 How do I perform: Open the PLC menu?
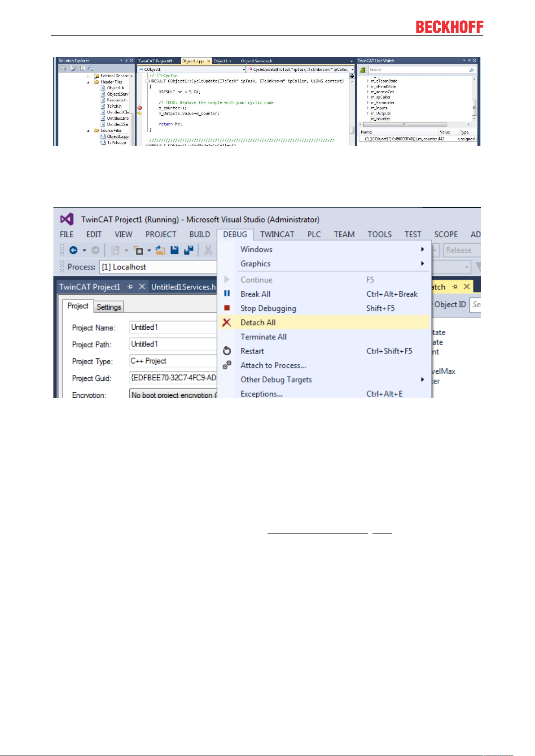click(x=314, y=234)
